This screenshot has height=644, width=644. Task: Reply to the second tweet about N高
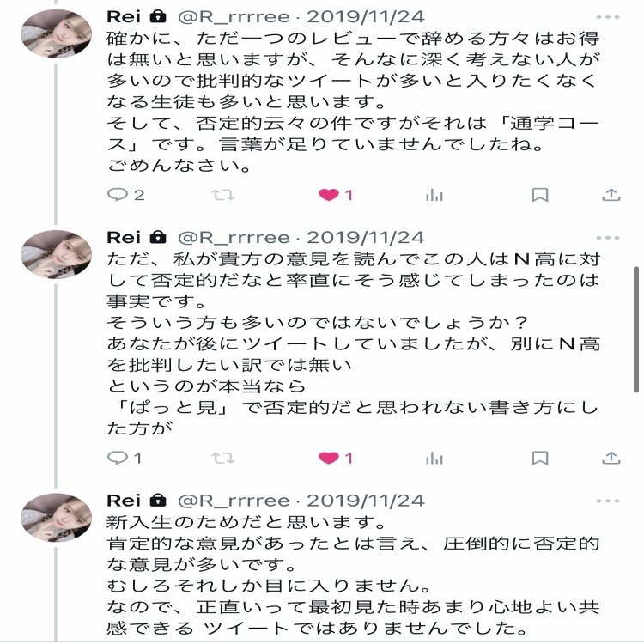[116, 458]
